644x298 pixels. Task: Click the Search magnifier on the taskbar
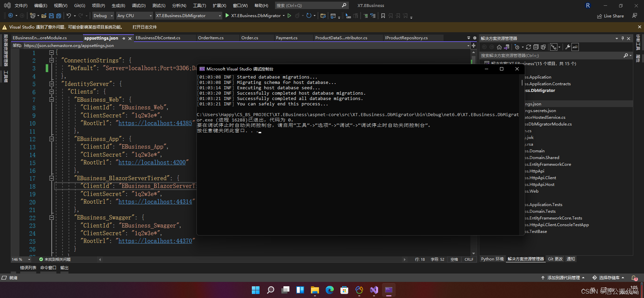pos(271,290)
